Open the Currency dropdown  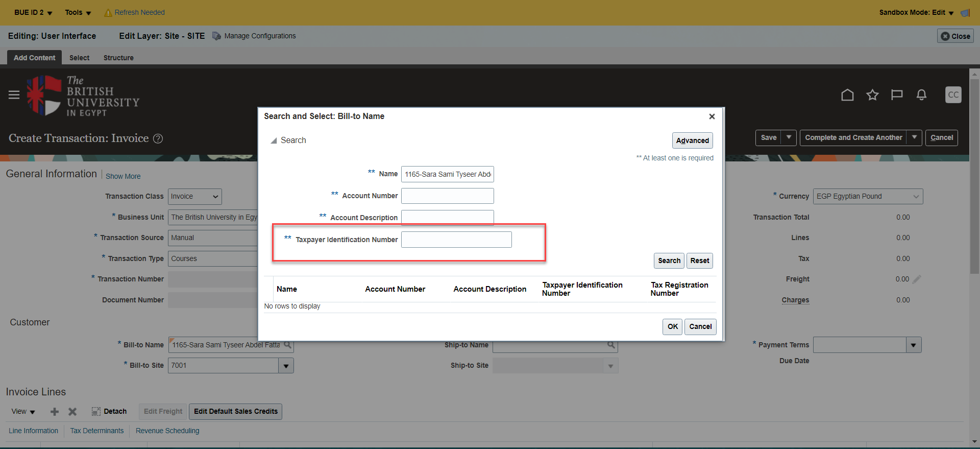[x=868, y=197]
